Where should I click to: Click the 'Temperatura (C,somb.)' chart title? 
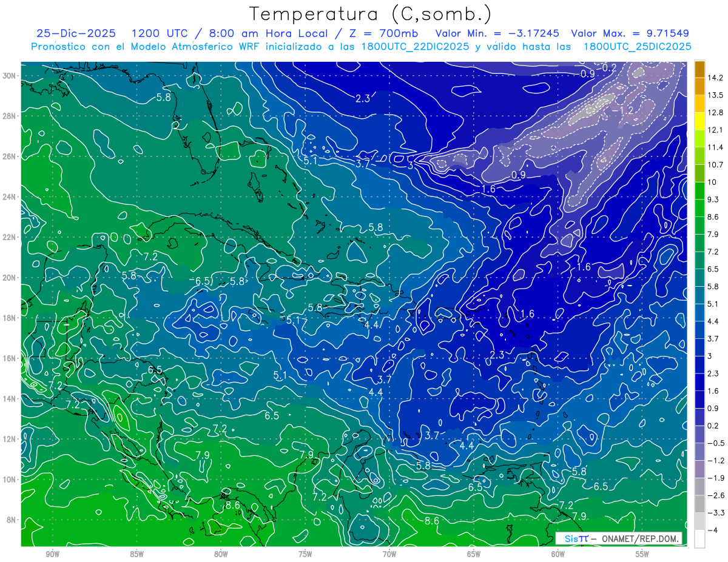click(x=370, y=14)
